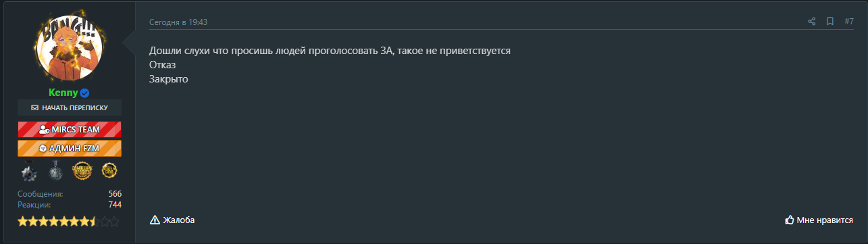The image size is (868, 244).
Task: Open Kenny's profile avatar image
Action: pos(70,48)
